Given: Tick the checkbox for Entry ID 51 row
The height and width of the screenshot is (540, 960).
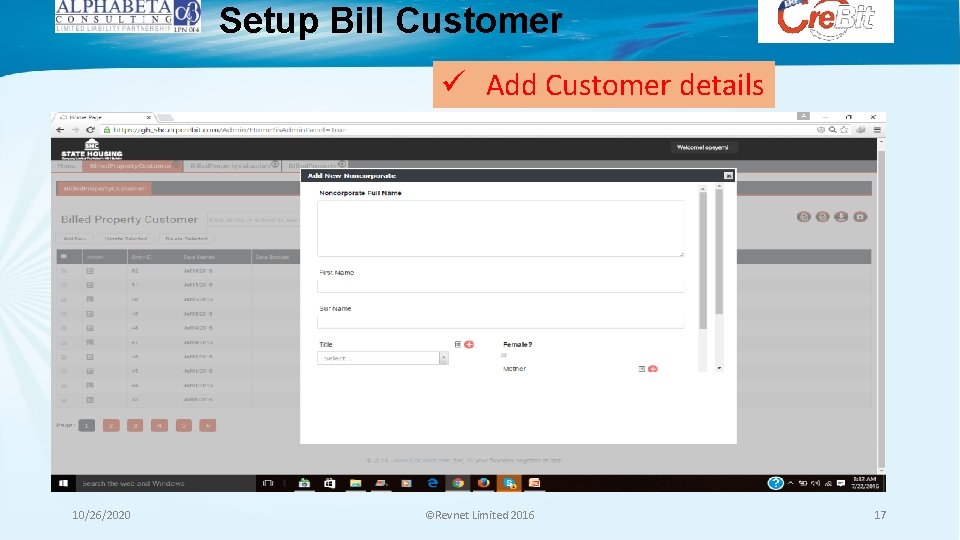Looking at the screenshot, I should [64, 285].
